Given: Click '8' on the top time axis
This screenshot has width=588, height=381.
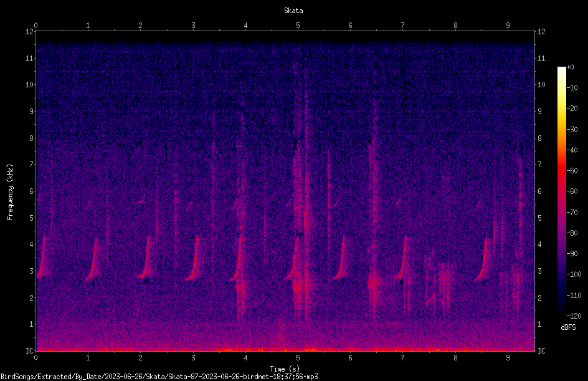Looking at the screenshot, I should click(455, 26).
